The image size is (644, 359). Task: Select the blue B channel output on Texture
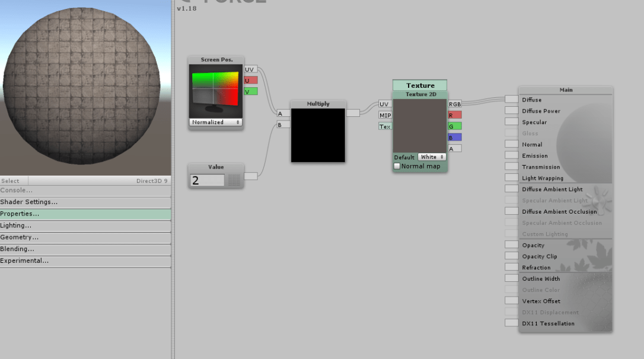(x=454, y=137)
